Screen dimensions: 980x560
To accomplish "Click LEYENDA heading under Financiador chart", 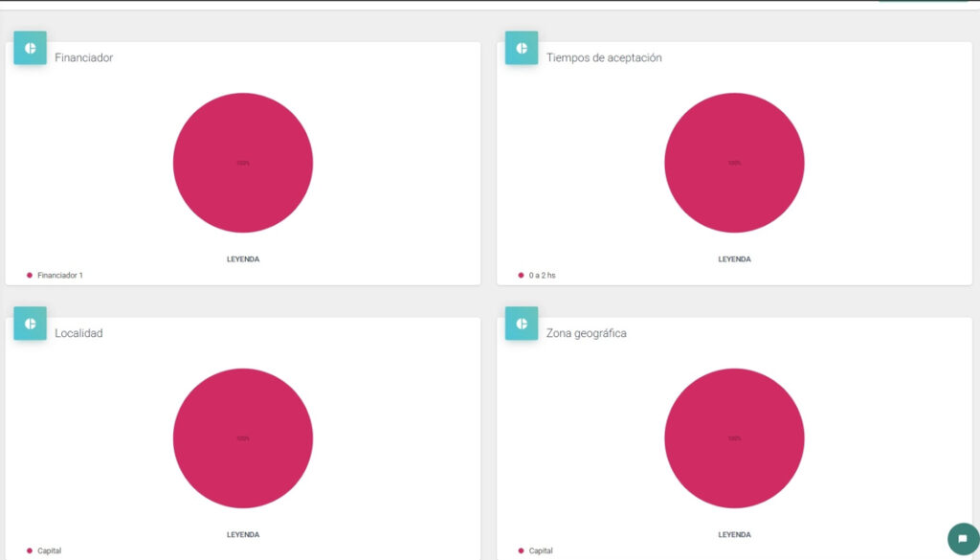I will (x=243, y=259).
